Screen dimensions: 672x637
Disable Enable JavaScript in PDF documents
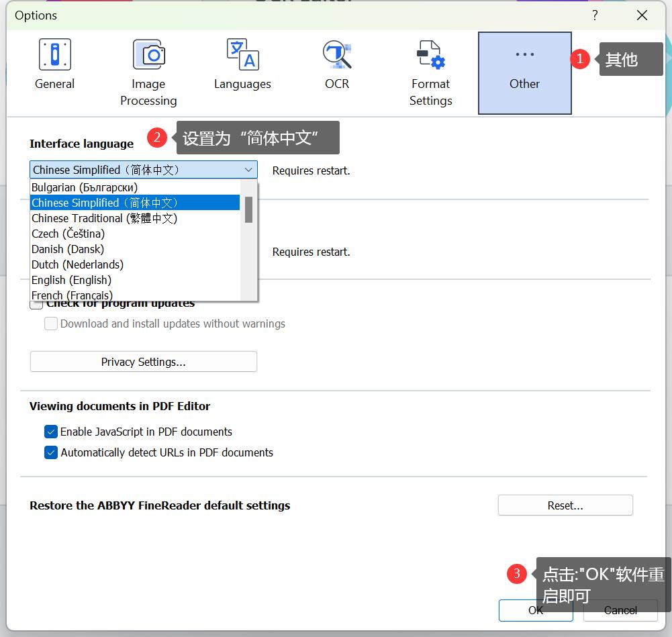[51, 432]
